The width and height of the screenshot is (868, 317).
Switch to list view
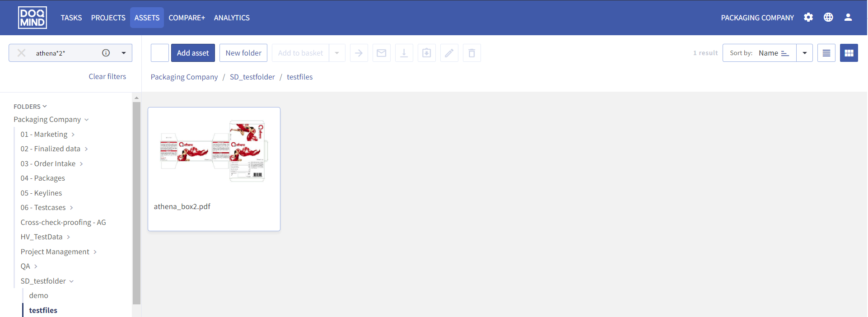click(x=826, y=53)
